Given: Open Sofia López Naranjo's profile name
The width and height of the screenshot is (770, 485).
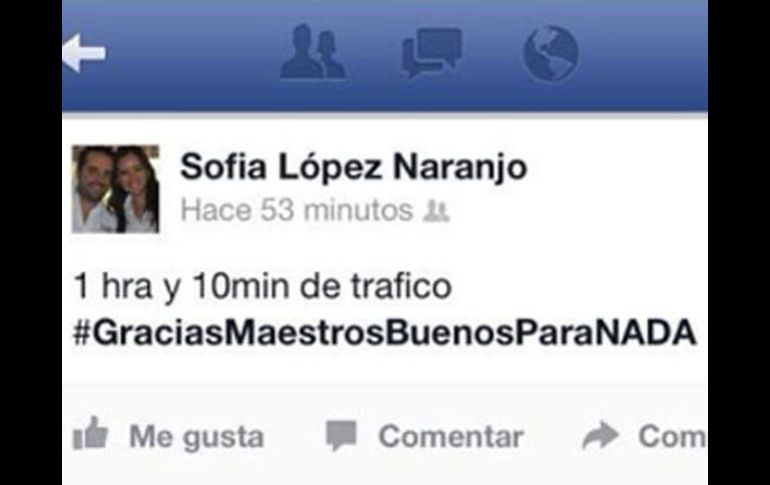Looking at the screenshot, I should pyautogui.click(x=354, y=168).
